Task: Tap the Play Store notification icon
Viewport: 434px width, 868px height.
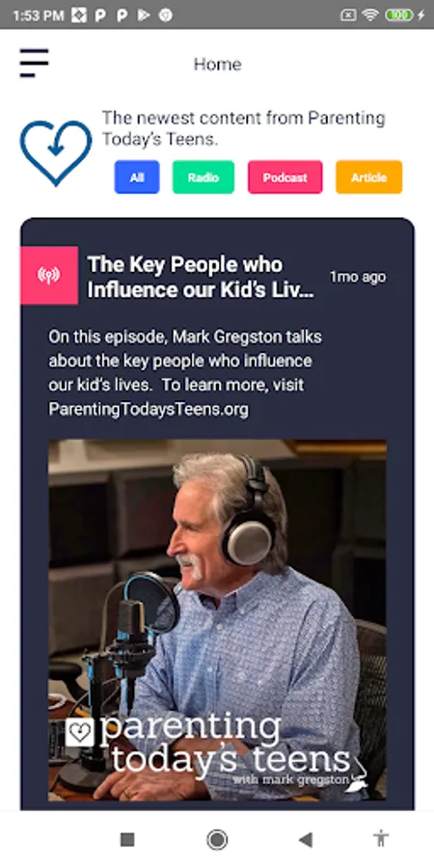Action: tap(144, 15)
